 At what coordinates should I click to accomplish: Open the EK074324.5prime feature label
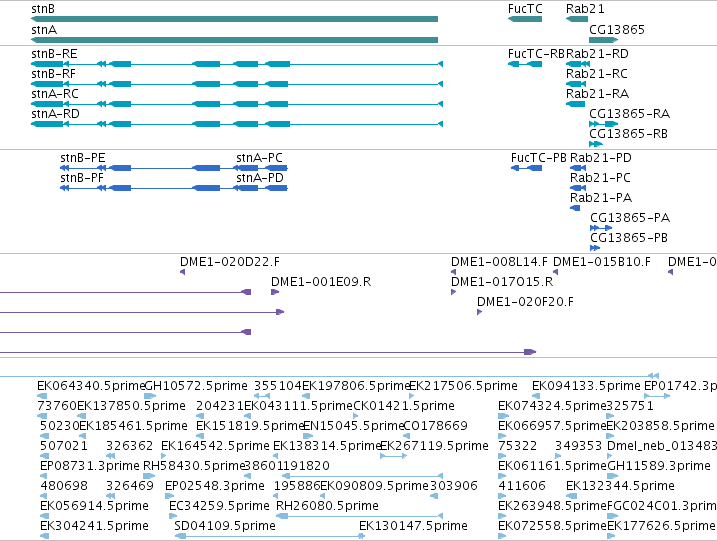(x=552, y=406)
